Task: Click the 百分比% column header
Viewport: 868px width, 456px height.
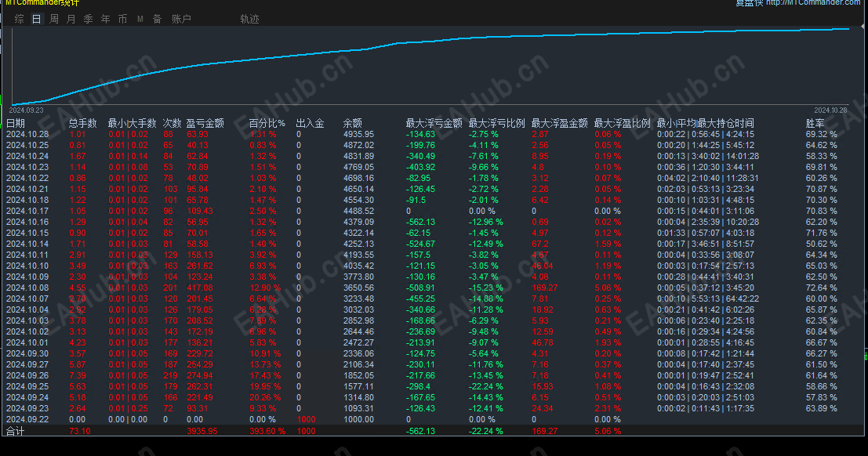Action: point(267,123)
